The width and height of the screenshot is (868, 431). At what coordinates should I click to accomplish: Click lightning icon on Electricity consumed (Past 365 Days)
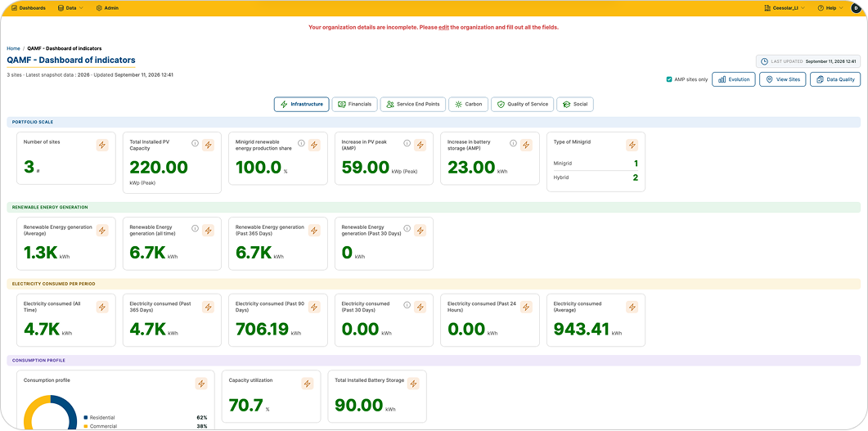[x=208, y=307]
